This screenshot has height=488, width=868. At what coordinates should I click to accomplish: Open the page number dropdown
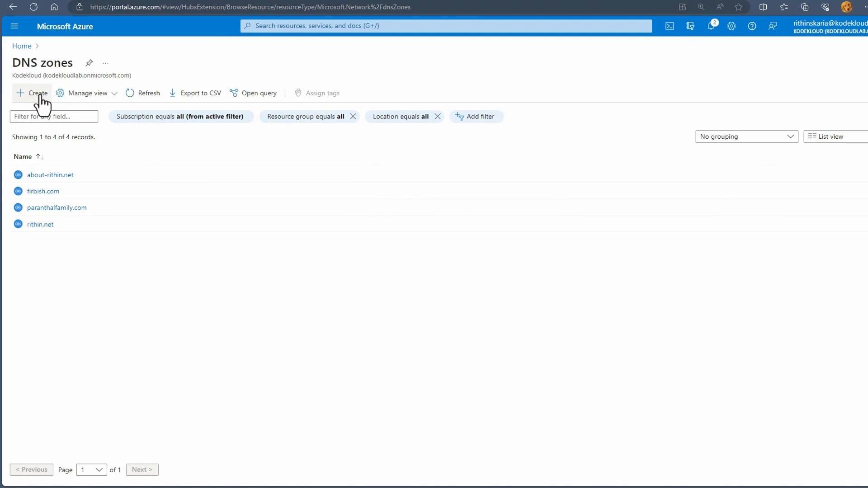coord(92,470)
